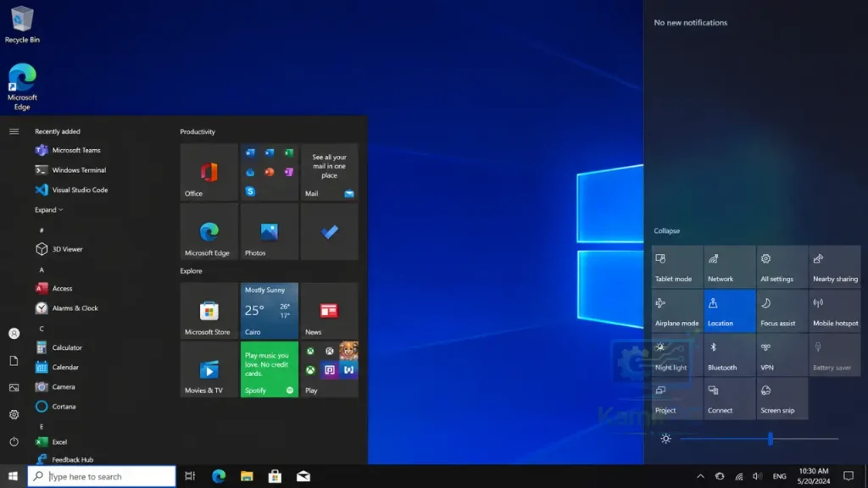This screenshot has width=868, height=488.
Task: Open the Office tile
Action: (209, 172)
